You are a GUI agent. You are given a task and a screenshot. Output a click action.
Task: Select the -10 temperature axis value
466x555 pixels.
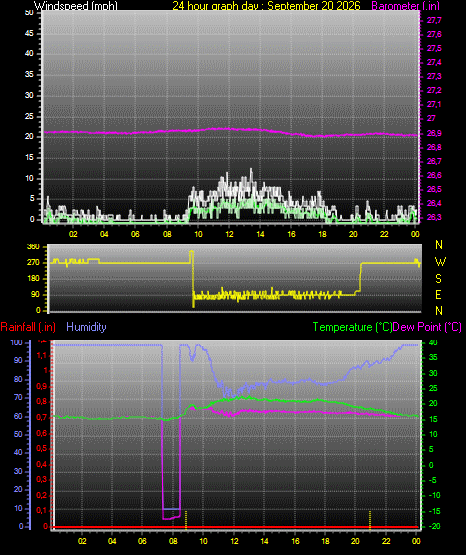435,495
